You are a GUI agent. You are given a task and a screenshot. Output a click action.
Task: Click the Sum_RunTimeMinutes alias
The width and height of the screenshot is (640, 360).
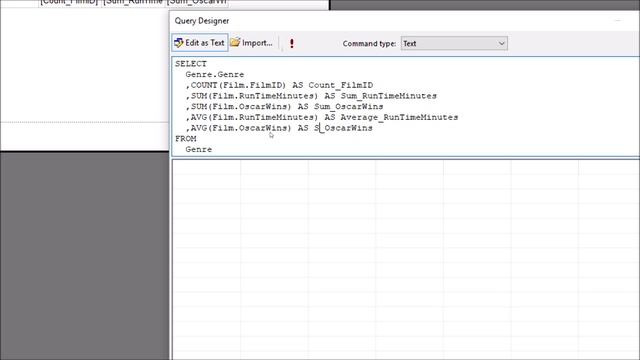pyautogui.click(x=389, y=96)
